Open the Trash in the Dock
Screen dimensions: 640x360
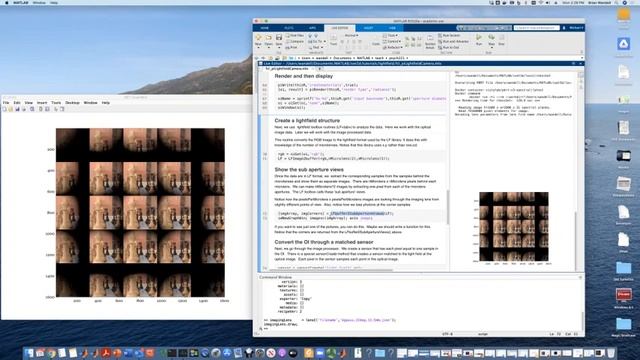(611, 353)
